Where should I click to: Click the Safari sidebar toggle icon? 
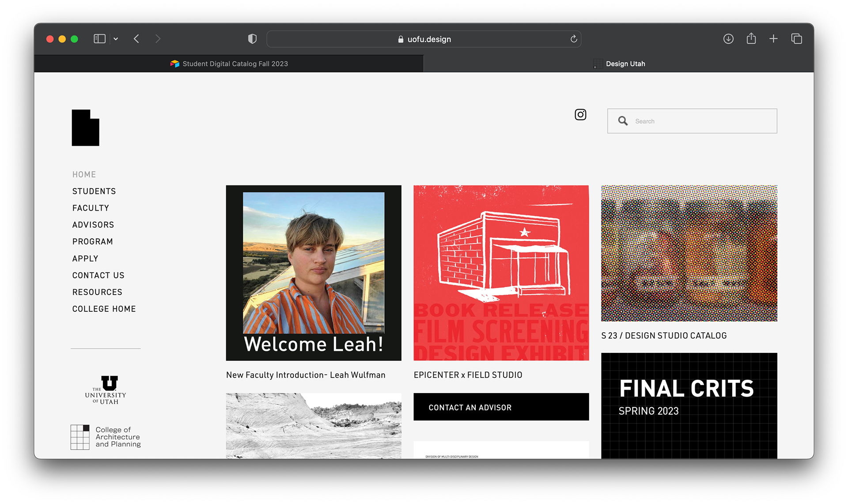pos(99,39)
